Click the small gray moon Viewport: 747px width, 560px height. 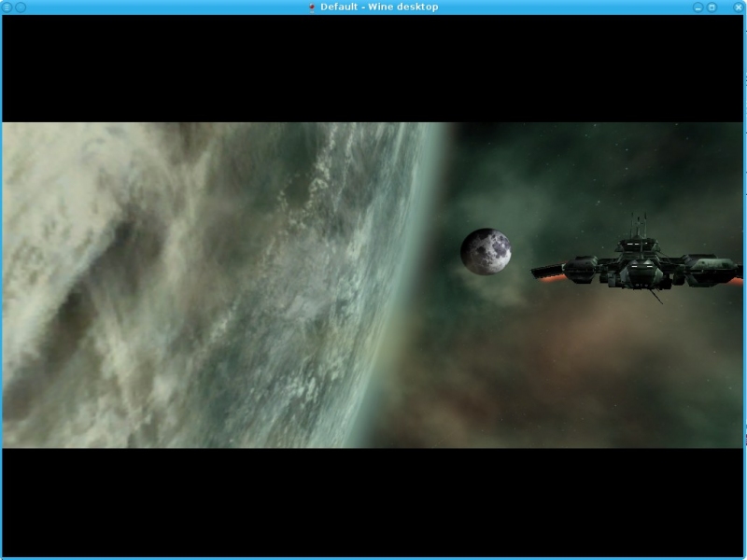(486, 252)
